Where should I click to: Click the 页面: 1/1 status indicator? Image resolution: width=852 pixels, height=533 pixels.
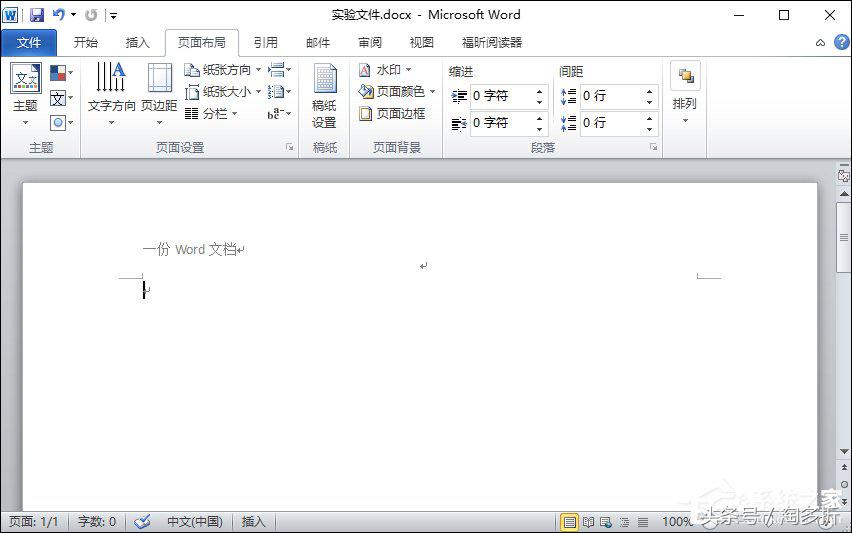[x=33, y=522]
